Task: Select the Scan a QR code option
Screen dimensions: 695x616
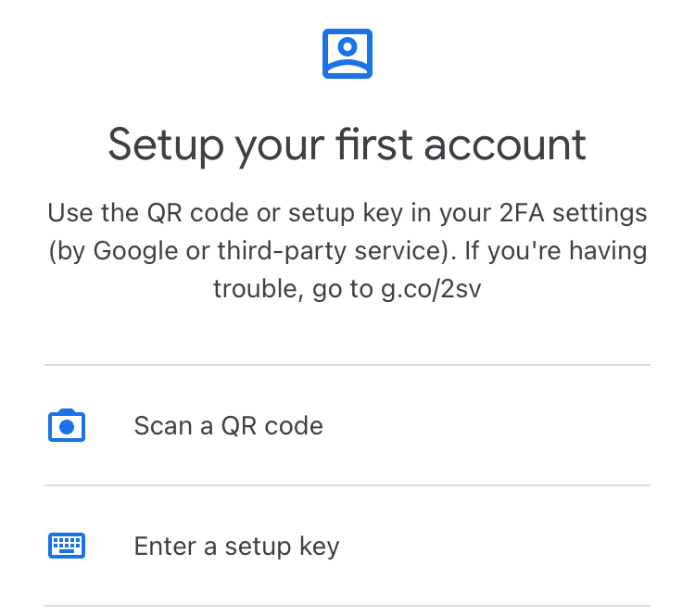Action: pyautogui.click(x=347, y=425)
